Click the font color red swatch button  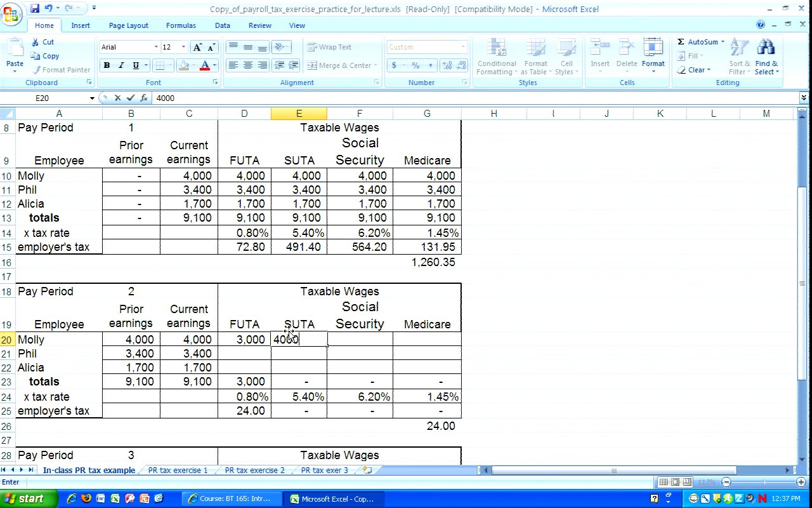204,65
